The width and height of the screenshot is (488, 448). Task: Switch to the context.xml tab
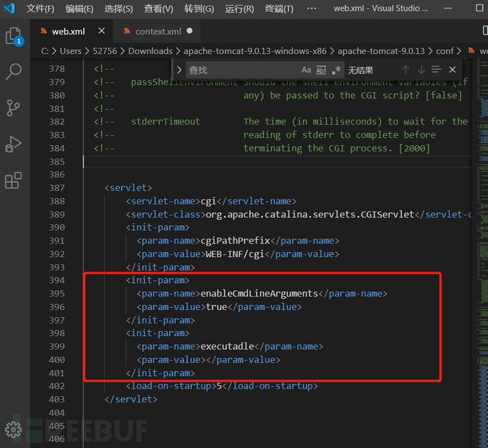pos(158,31)
